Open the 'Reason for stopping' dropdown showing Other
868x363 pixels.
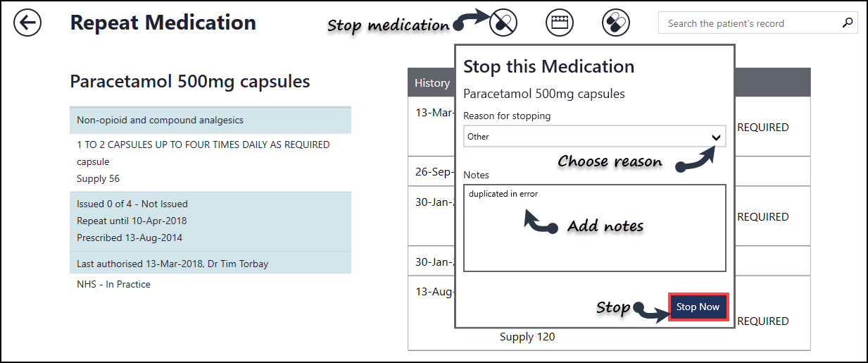tap(584, 137)
